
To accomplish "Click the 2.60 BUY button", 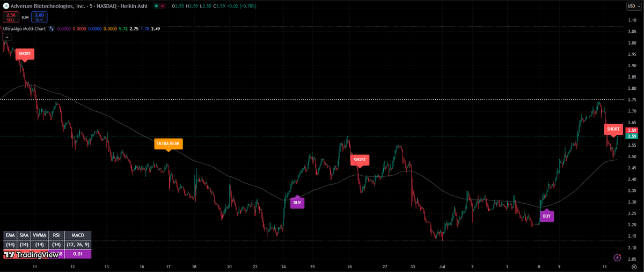I will click(39, 17).
